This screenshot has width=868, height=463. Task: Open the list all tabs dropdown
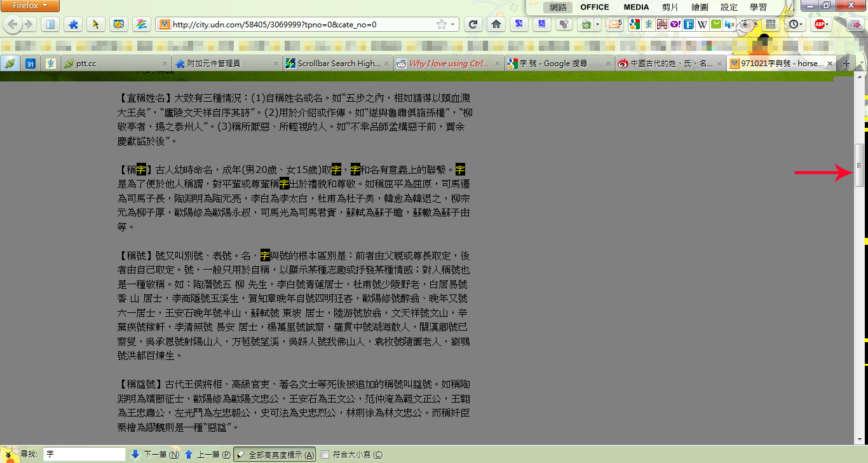click(x=862, y=64)
